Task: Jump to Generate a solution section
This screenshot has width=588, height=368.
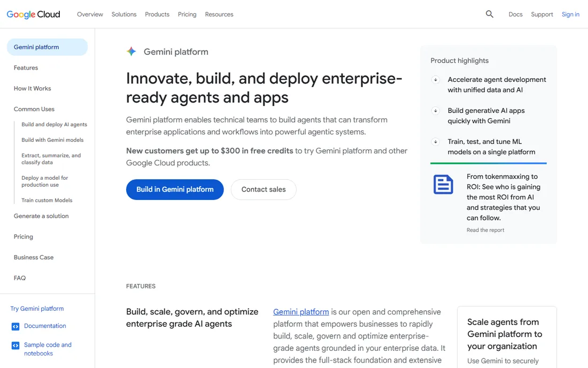Action: (41, 216)
